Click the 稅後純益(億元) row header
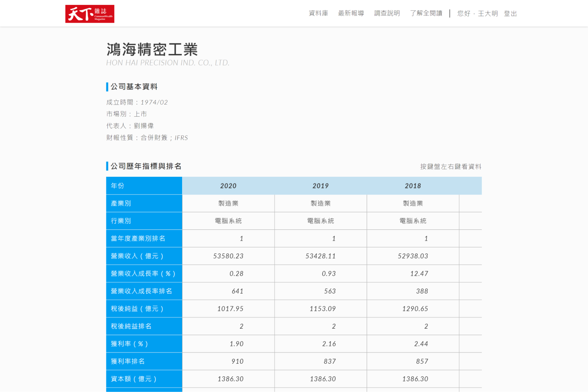Image resolution: width=588 pixels, height=392 pixels. [144, 309]
